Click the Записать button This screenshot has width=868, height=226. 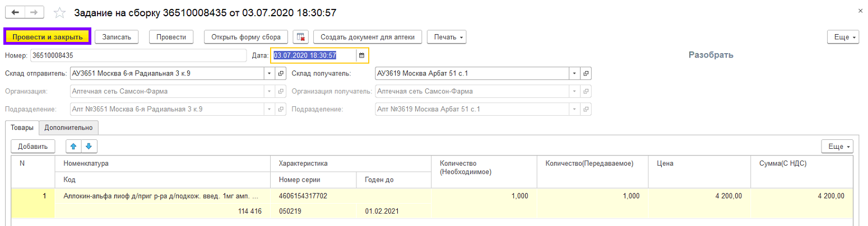coord(117,37)
